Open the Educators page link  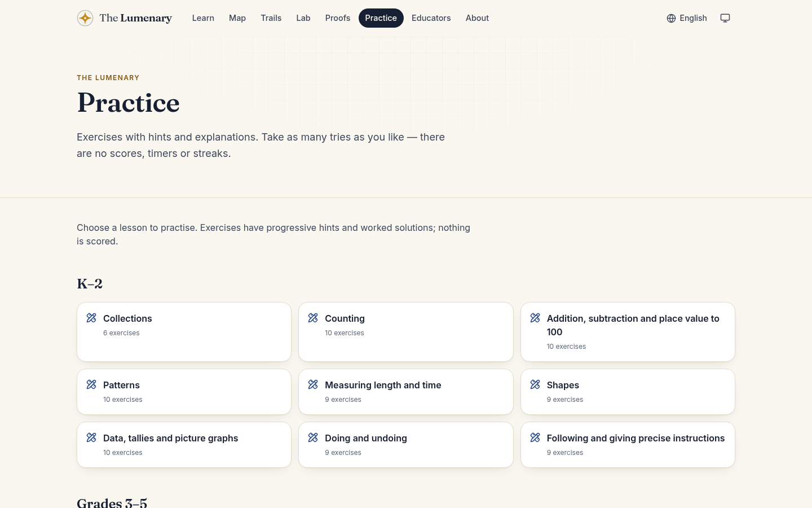coord(431,18)
